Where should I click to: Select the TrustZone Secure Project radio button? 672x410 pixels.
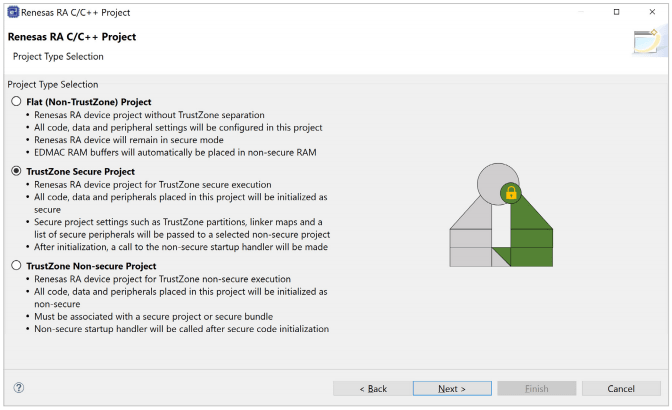16,171
